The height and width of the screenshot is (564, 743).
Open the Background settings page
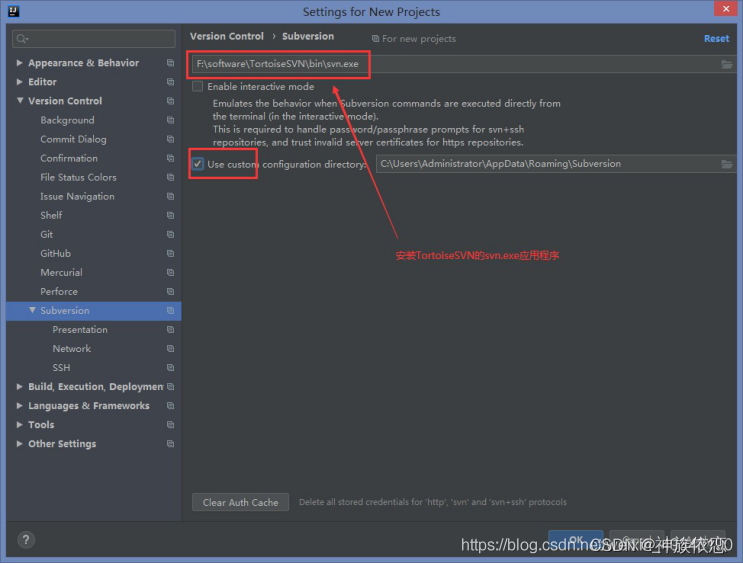click(x=67, y=120)
